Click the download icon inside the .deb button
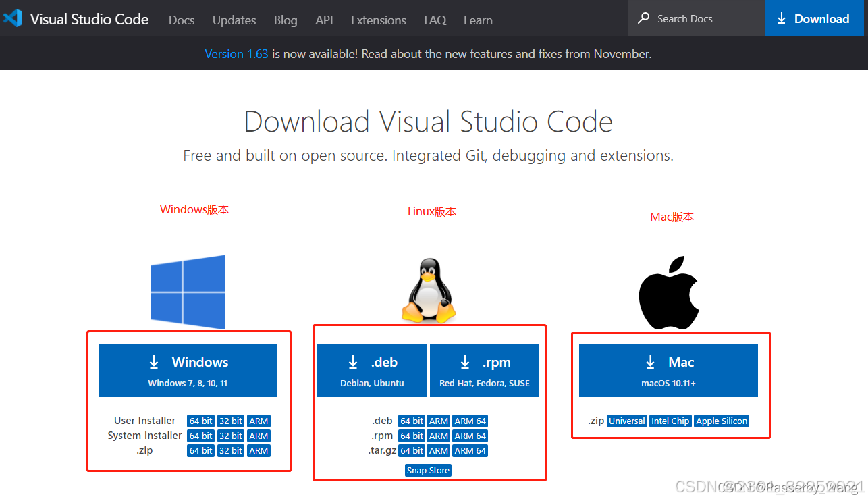 click(353, 362)
